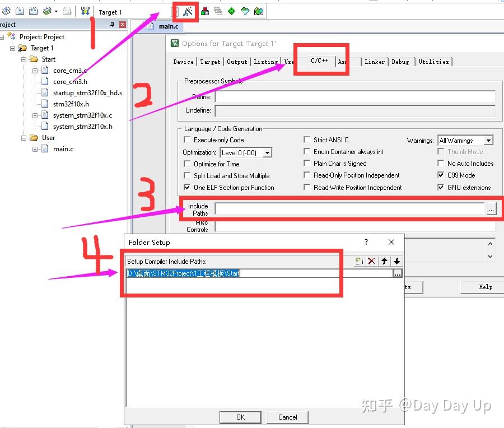This screenshot has height=428, width=504.
Task: Uncheck the GNU extensions checkbox
Action: click(441, 187)
